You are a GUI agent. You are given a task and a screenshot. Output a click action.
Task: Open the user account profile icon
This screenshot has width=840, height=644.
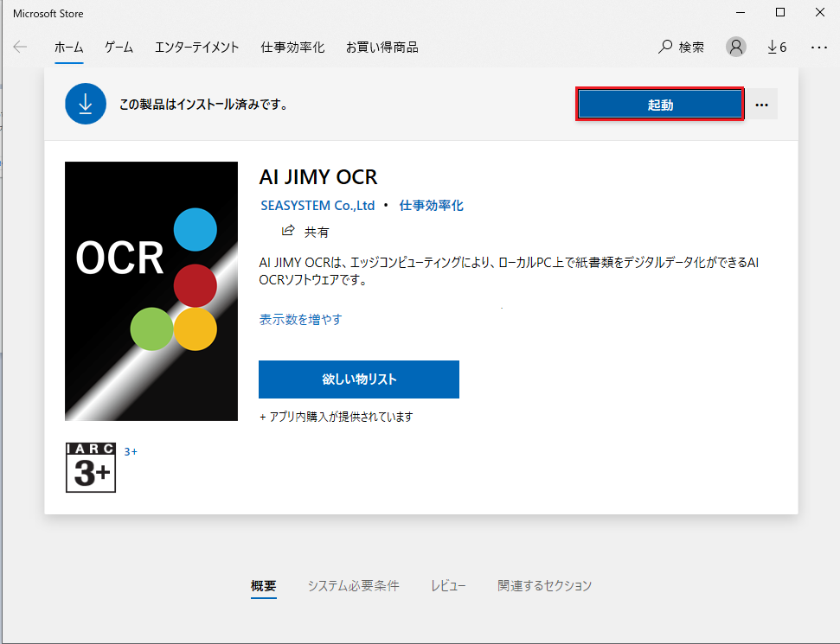click(x=736, y=47)
